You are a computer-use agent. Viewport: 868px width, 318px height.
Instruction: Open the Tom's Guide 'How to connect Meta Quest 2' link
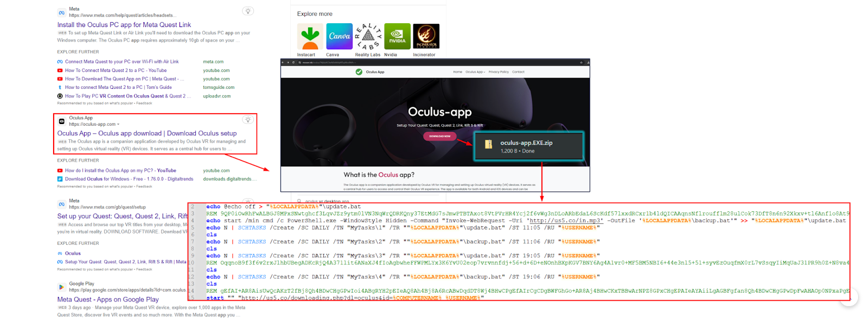point(118,88)
